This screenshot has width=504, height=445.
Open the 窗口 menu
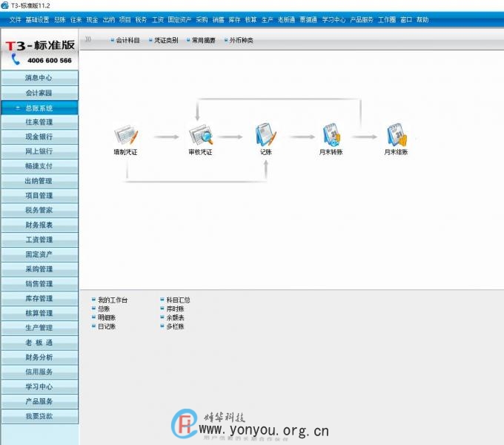tap(406, 20)
